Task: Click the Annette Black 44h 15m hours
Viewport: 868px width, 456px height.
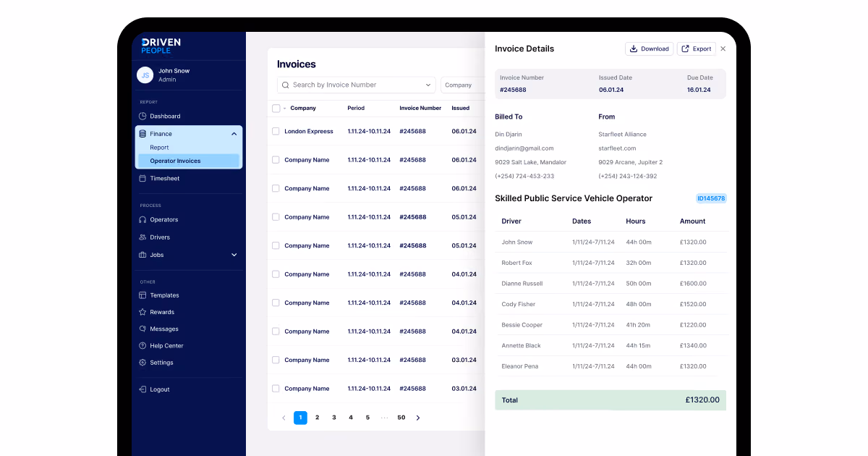Action: tap(639, 346)
